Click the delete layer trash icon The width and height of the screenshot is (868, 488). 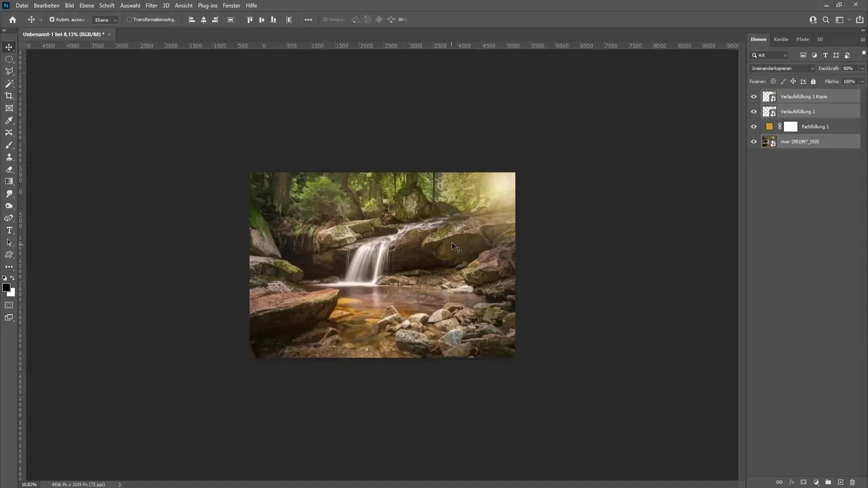point(853,482)
